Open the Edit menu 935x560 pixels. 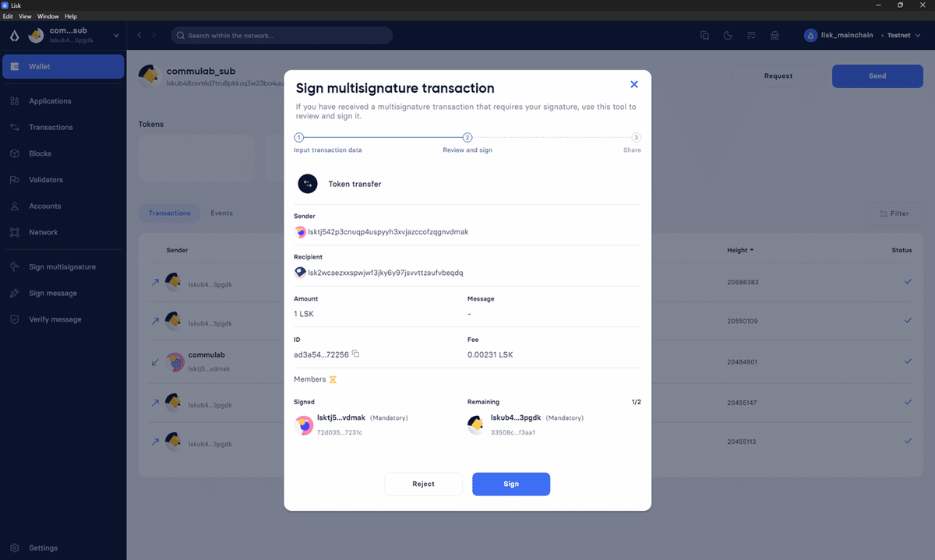8,16
